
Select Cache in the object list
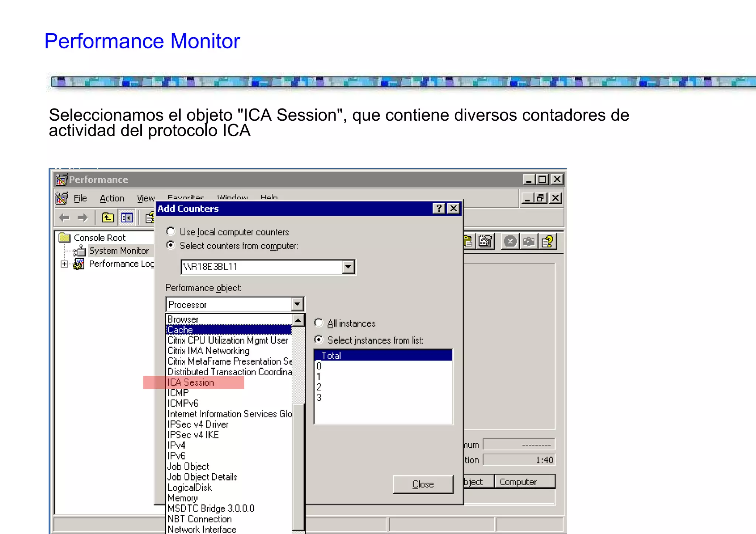pos(229,330)
